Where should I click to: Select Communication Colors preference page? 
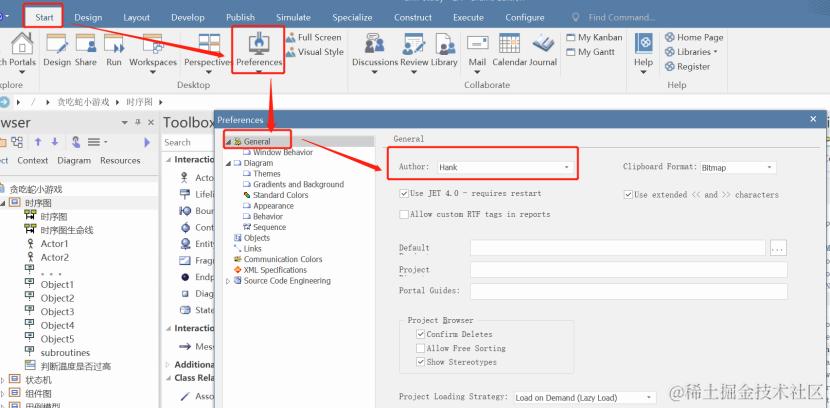click(283, 259)
